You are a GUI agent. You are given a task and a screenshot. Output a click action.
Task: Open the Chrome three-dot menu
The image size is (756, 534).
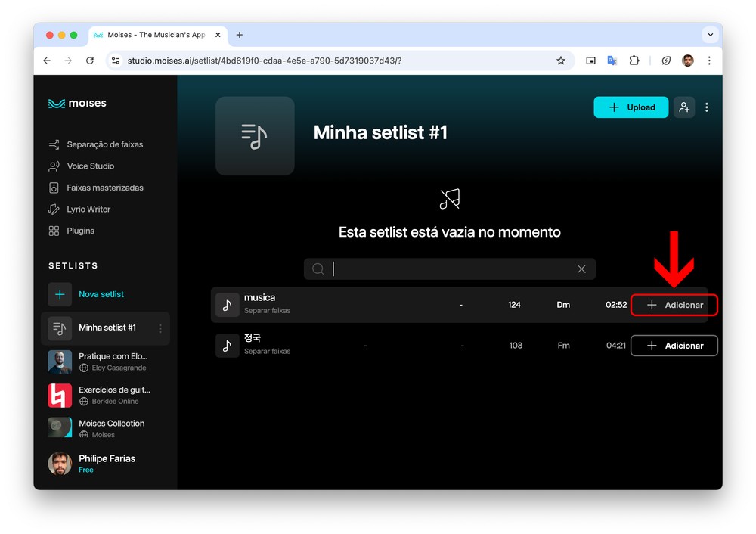coord(709,61)
